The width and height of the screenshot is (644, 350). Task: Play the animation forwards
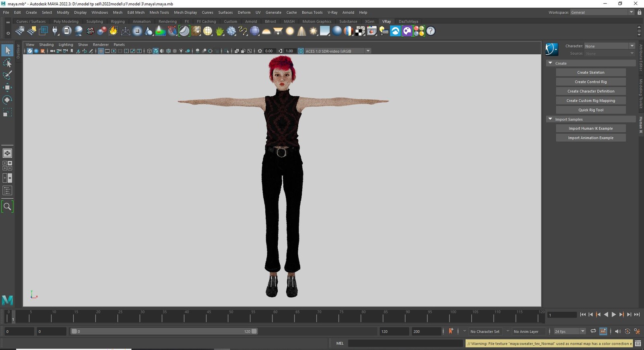tap(613, 315)
